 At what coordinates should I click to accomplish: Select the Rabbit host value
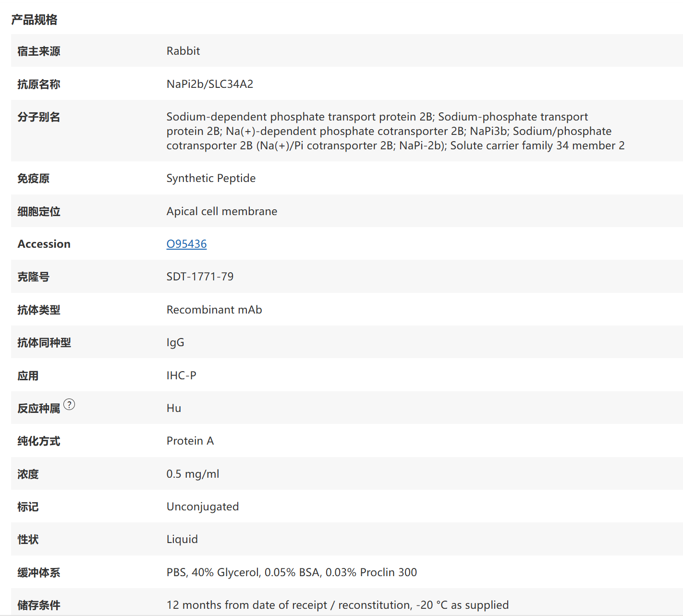[x=183, y=51]
